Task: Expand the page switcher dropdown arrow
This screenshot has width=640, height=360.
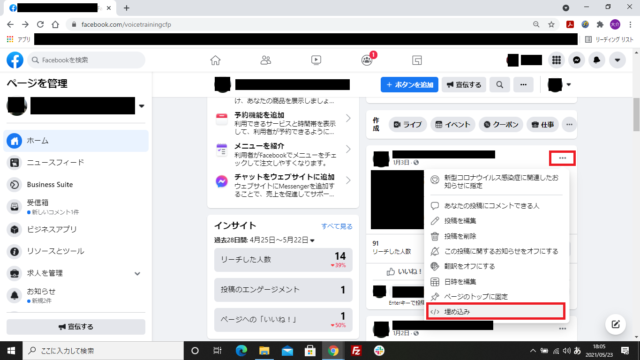Action: point(142,106)
